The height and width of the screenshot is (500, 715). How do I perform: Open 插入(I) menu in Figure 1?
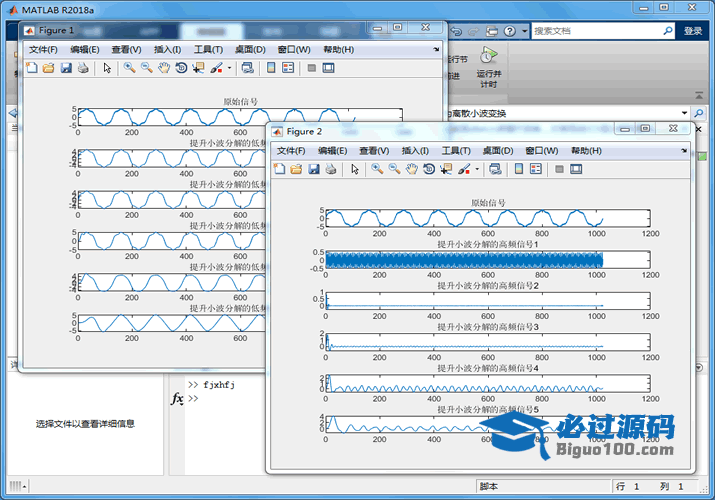click(167, 49)
